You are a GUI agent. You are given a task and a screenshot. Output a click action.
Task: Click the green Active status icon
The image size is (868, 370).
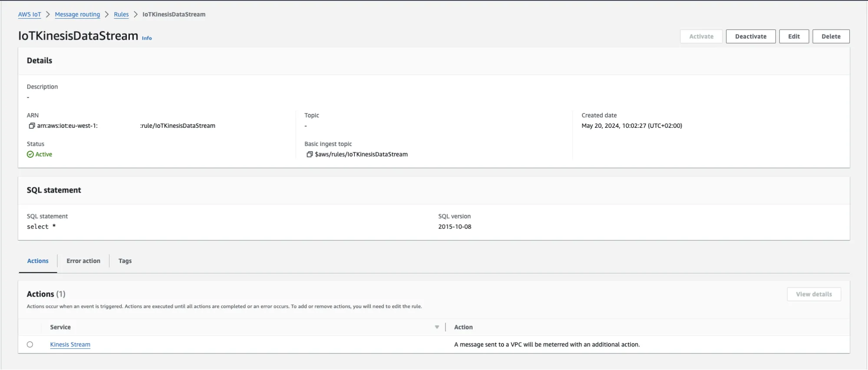[x=30, y=154]
